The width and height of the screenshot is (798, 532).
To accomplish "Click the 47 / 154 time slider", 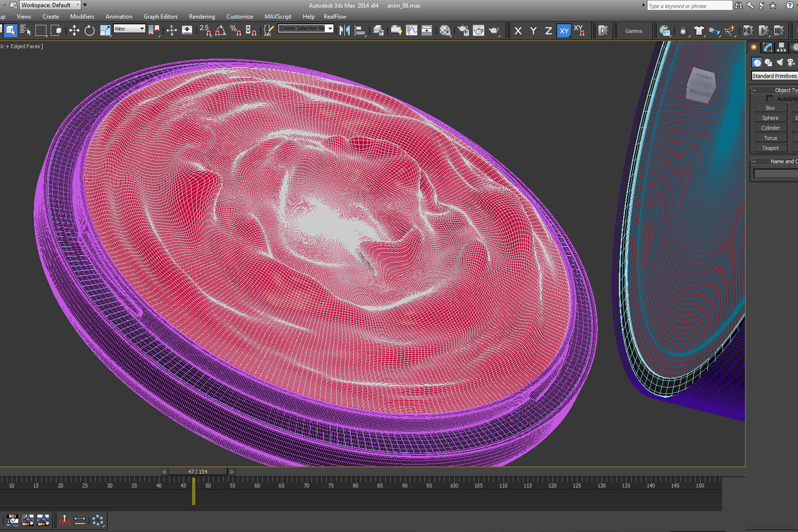I will (x=198, y=471).
